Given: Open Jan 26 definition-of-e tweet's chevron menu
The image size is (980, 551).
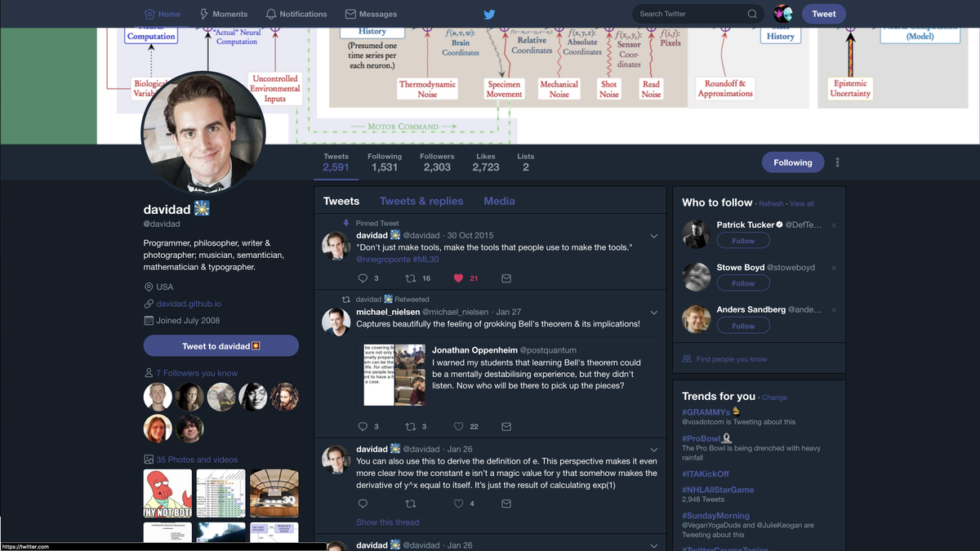Looking at the screenshot, I should (x=653, y=450).
